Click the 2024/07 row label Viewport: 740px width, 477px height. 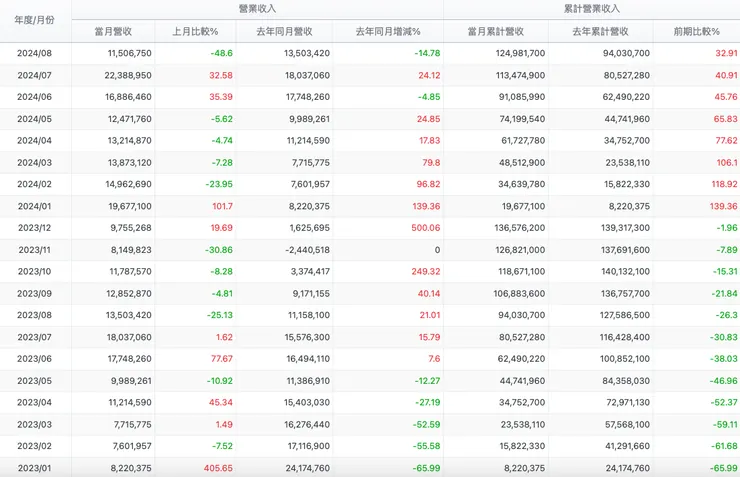click(x=34, y=75)
